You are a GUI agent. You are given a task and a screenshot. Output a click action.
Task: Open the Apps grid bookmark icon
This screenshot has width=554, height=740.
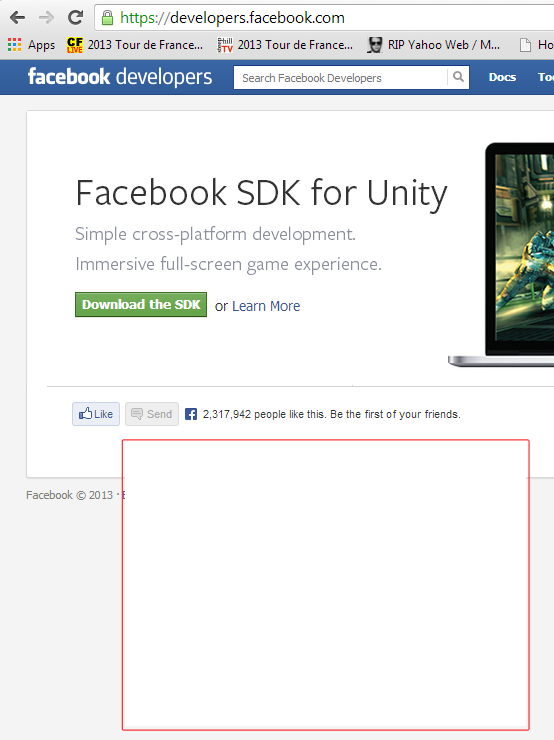point(15,45)
